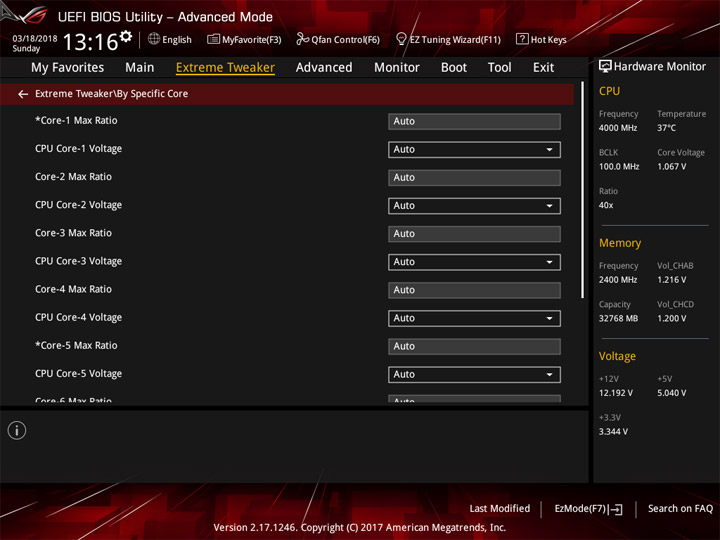Click the 40x ratio value
Image resolution: width=720 pixels, height=540 pixels.
pos(606,205)
